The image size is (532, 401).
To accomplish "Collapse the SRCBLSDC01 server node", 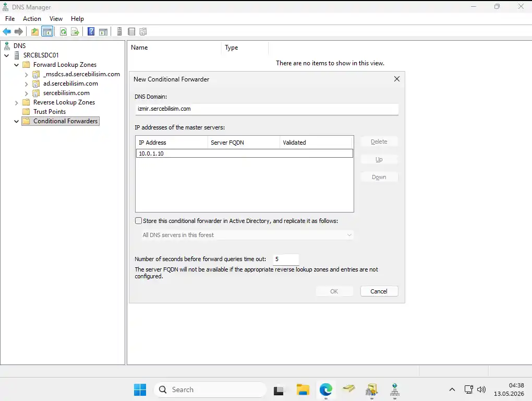I will point(6,55).
